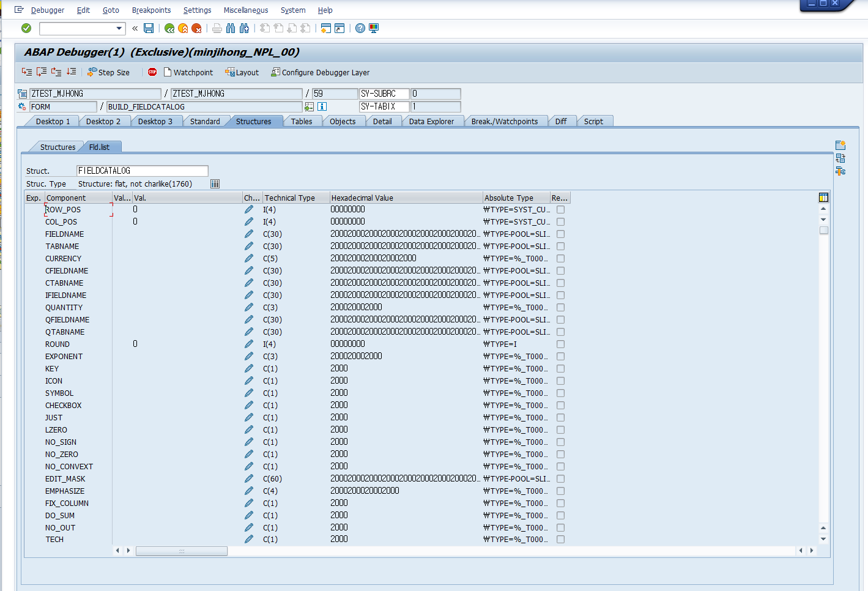Toggle the read-only checkbox for TECH
The image size is (868, 591).
[x=560, y=539]
